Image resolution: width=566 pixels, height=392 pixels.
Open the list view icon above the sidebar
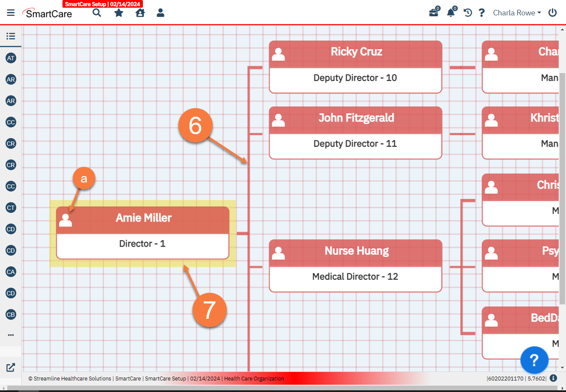coord(11,36)
